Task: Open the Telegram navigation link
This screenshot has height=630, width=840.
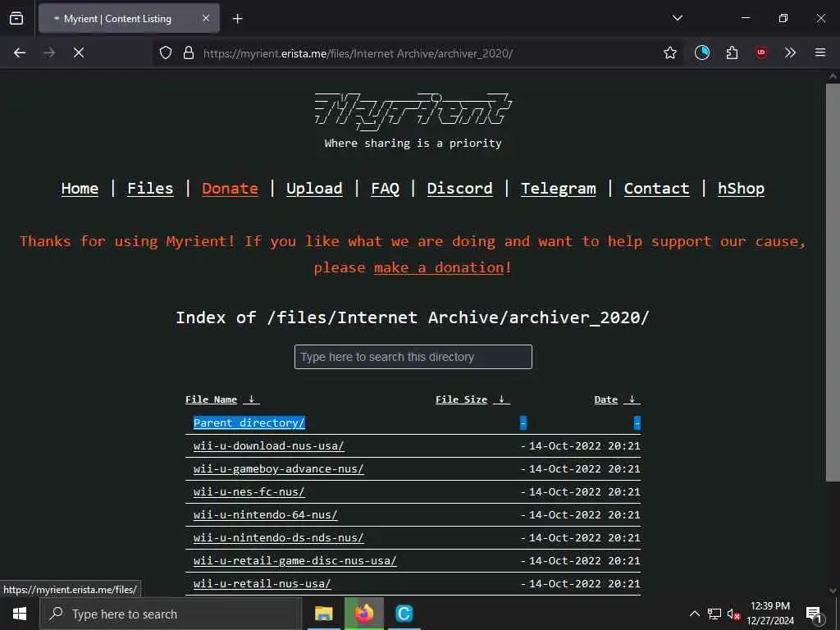Action: pos(558,189)
